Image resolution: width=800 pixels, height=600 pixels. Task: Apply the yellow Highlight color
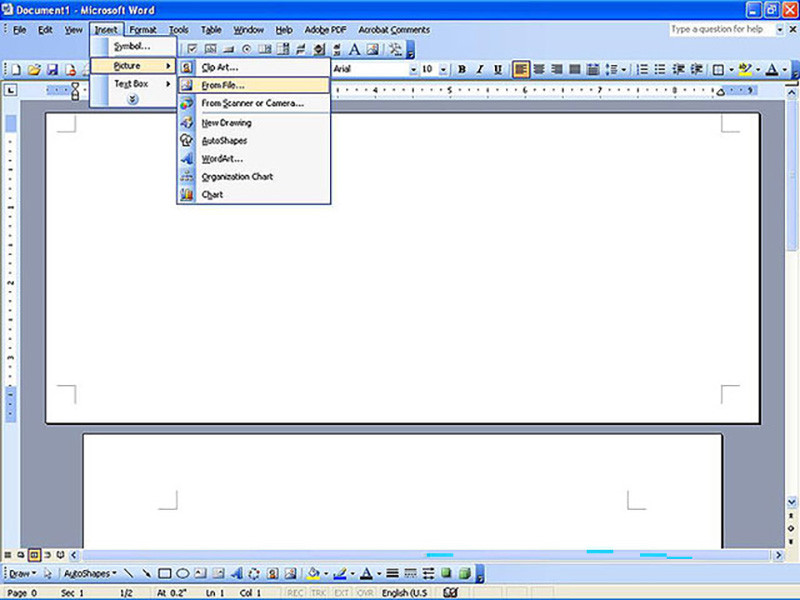pos(745,69)
